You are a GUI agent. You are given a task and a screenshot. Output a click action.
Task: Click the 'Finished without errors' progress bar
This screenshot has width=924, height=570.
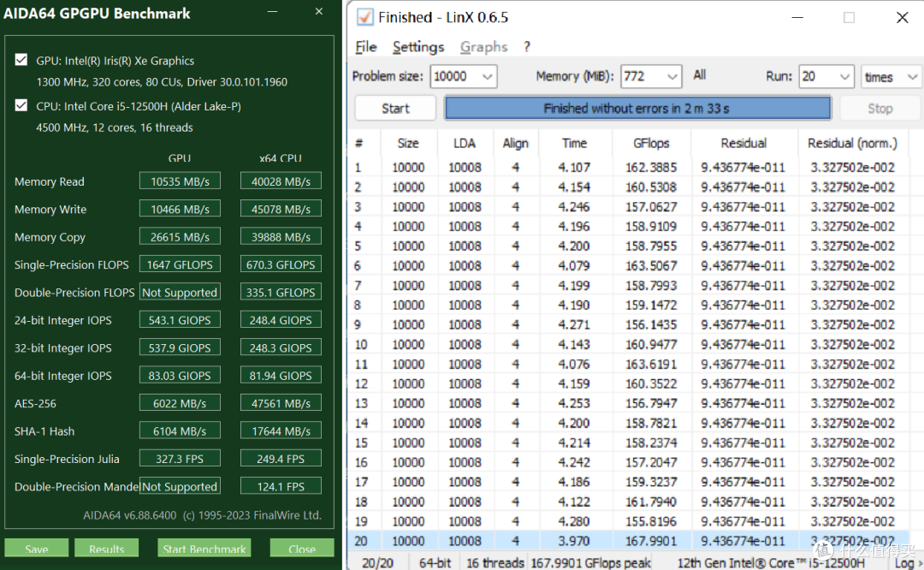[637, 109]
